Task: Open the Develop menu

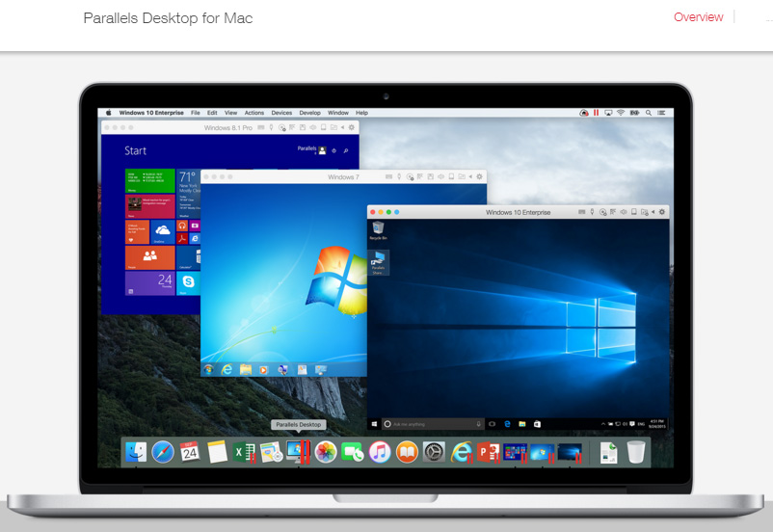Action: 309,113
